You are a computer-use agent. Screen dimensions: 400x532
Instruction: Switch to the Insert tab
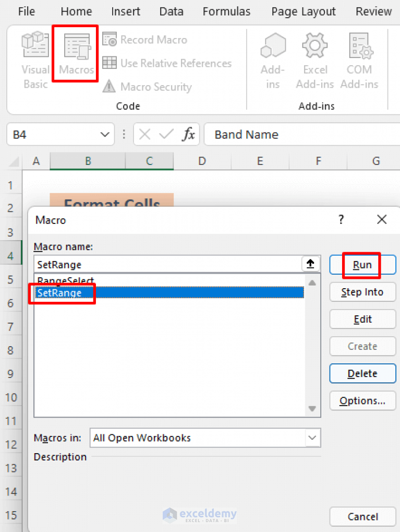pos(125,11)
